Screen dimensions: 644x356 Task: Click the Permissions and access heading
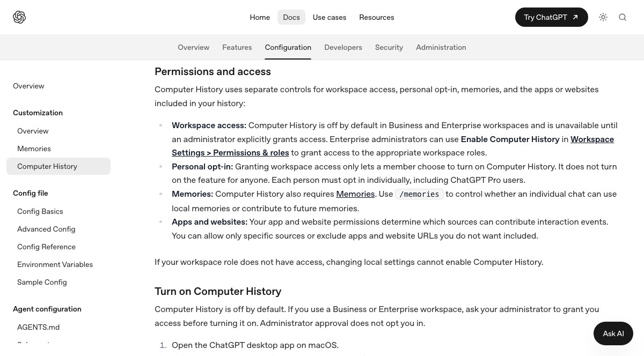(x=213, y=71)
